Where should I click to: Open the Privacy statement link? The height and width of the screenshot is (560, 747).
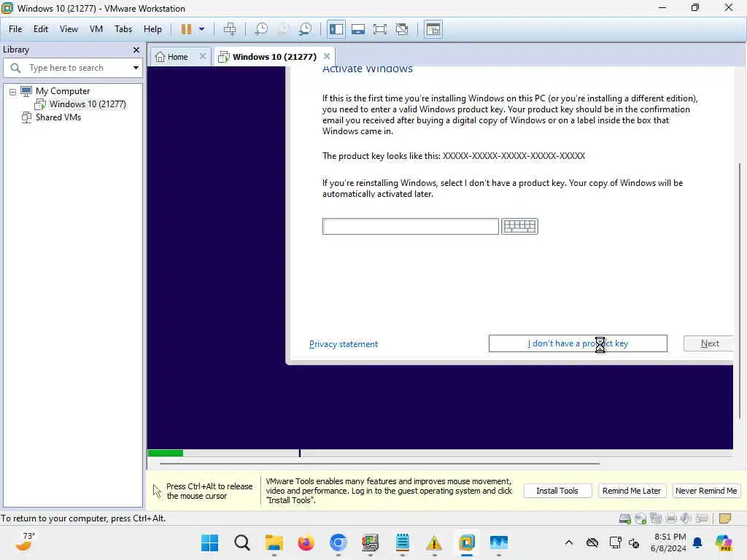343,344
